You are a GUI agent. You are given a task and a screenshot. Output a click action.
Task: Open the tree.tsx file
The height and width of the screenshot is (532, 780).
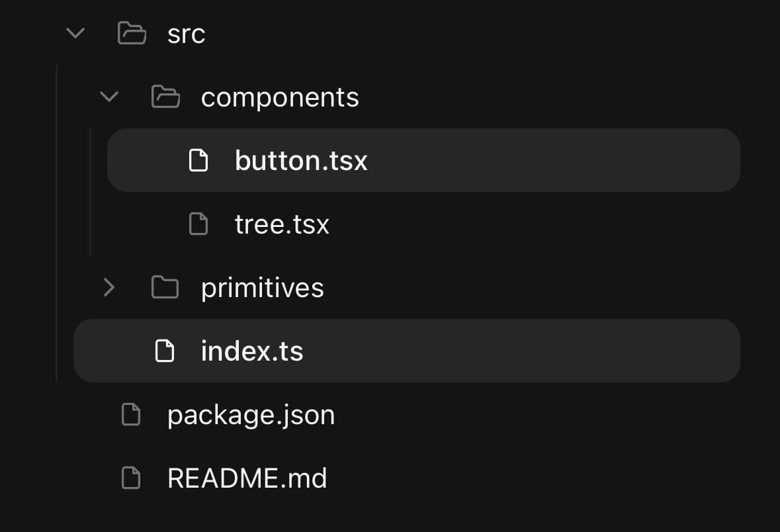282,224
